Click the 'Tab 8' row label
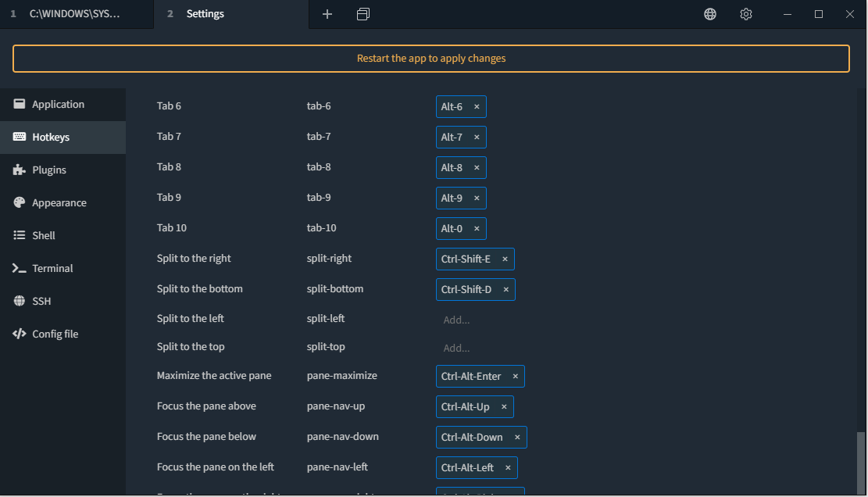Screen dimensions: 868x497 tap(169, 167)
